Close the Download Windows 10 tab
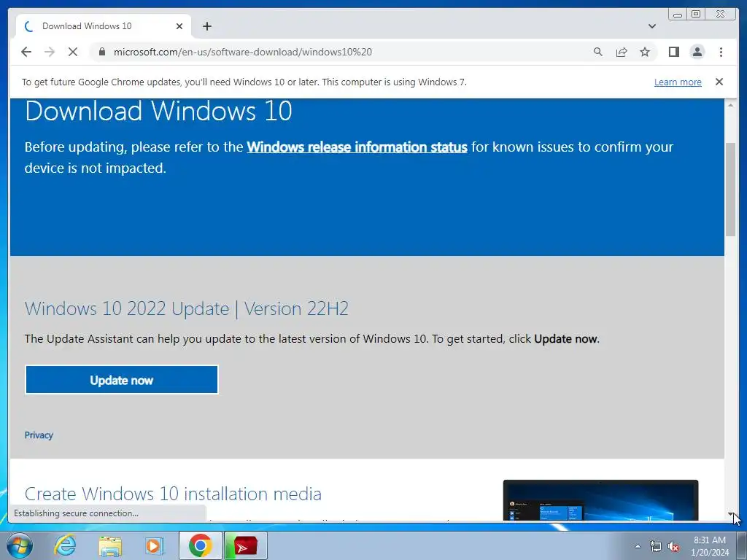 (179, 26)
